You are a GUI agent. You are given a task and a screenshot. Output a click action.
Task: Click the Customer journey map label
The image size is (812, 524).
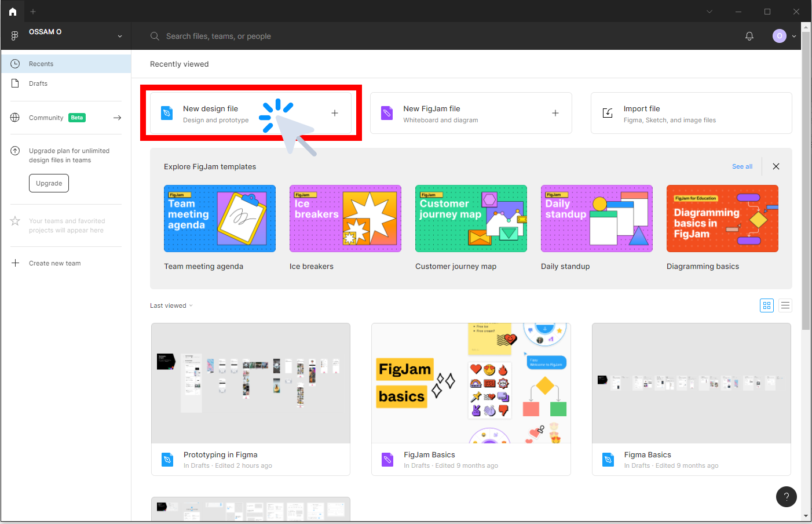(456, 267)
